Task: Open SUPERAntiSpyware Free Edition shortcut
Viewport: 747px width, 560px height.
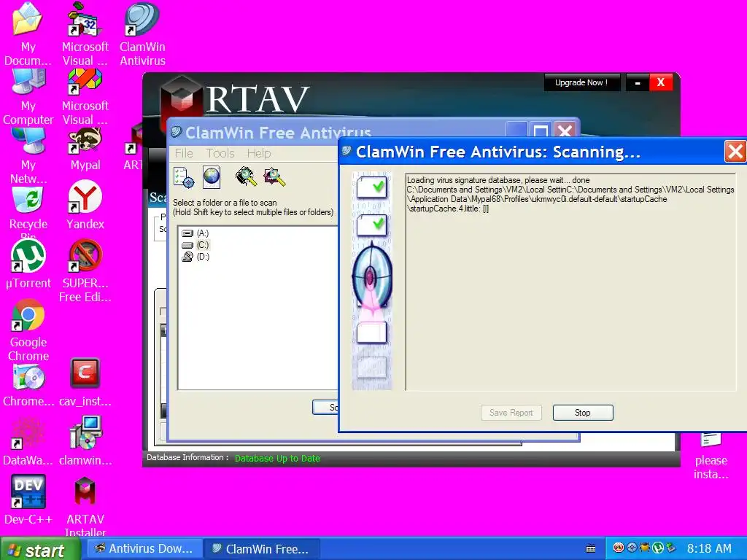Action: point(85,256)
